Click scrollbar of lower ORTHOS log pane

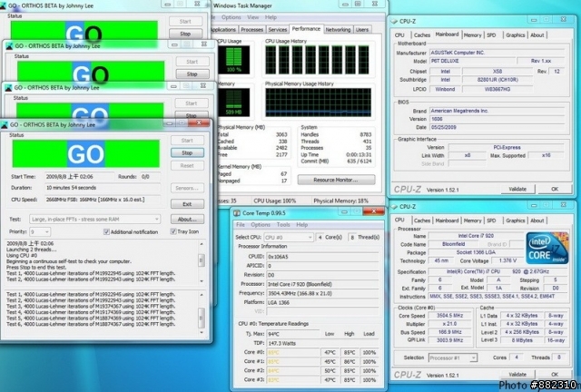pyautogui.click(x=202, y=312)
